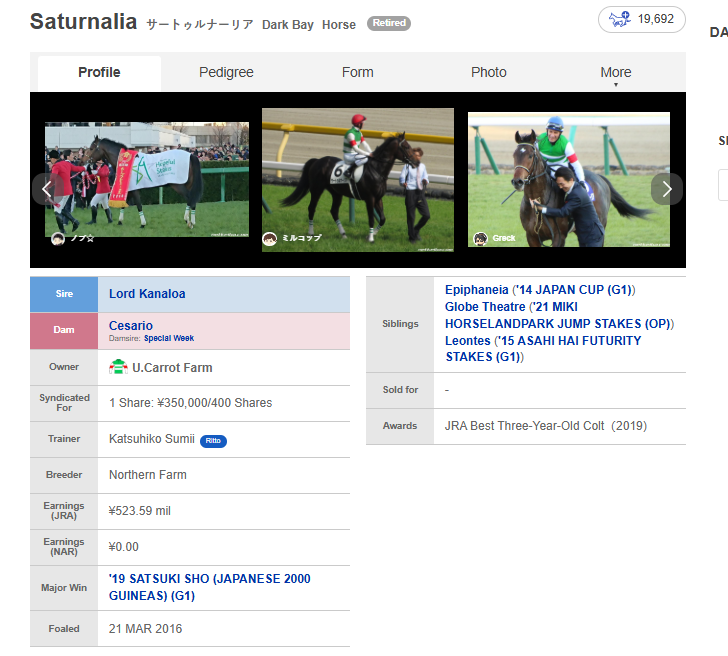Image resolution: width=728 pixels, height=656 pixels.
Task: Click the Breeder row header
Action: (x=64, y=475)
